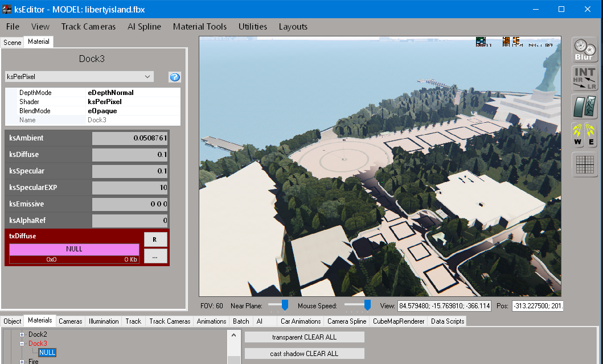The height and width of the screenshot is (364, 603).
Task: Click the ksDiffuse value field
Action: point(130,154)
